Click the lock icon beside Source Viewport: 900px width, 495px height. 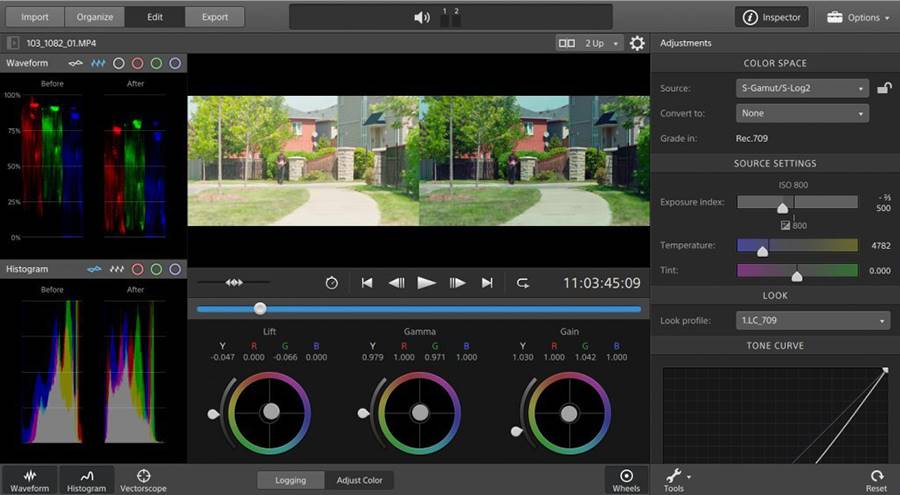coord(884,88)
